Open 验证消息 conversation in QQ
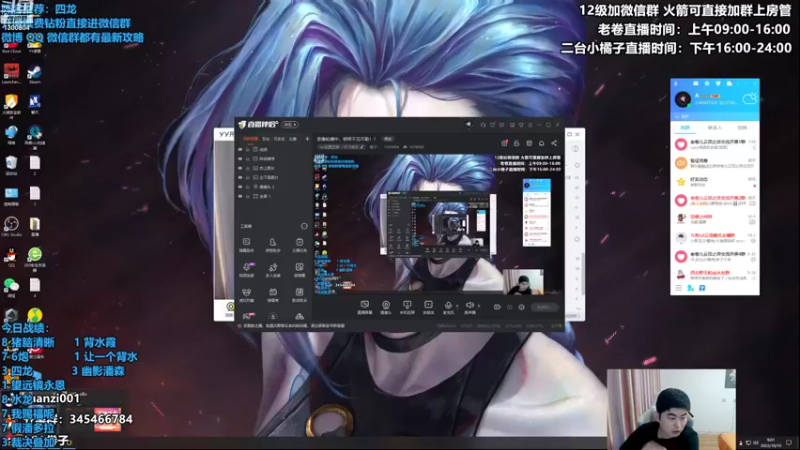Image resolution: width=800 pixels, height=450 pixels. click(714, 163)
